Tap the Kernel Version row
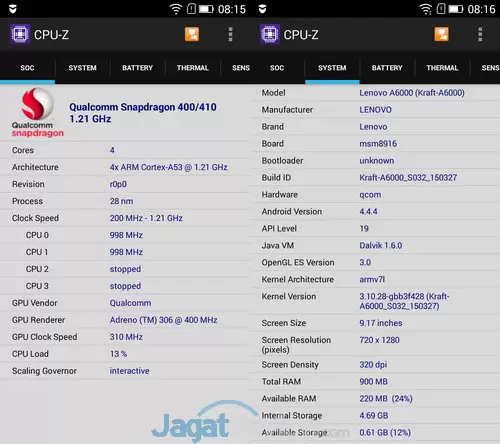 (x=375, y=301)
